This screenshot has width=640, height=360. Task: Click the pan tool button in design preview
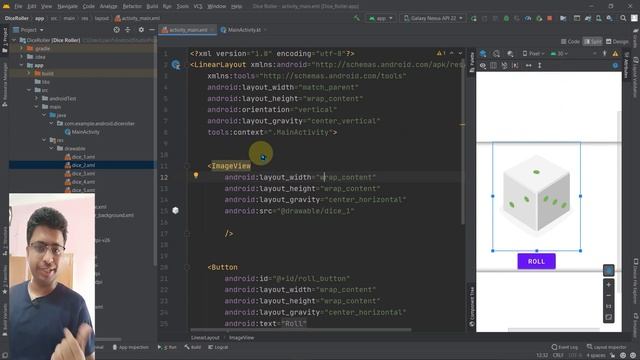click(609, 270)
